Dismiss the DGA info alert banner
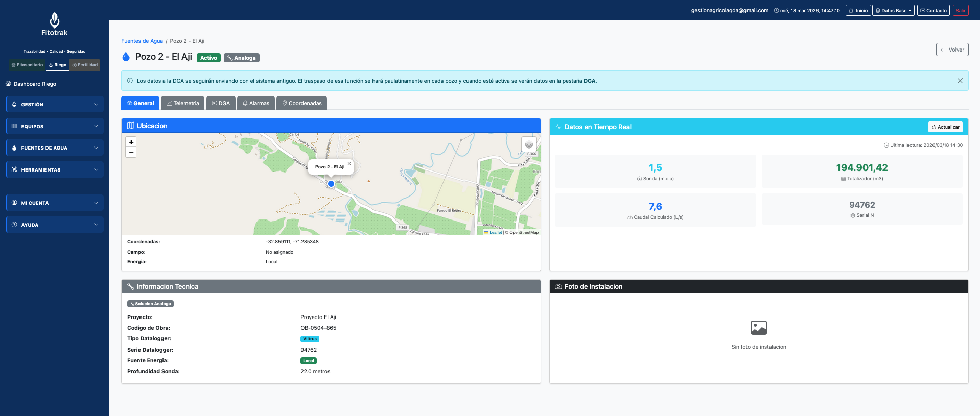Screen dimensions: 980x416 960,81
